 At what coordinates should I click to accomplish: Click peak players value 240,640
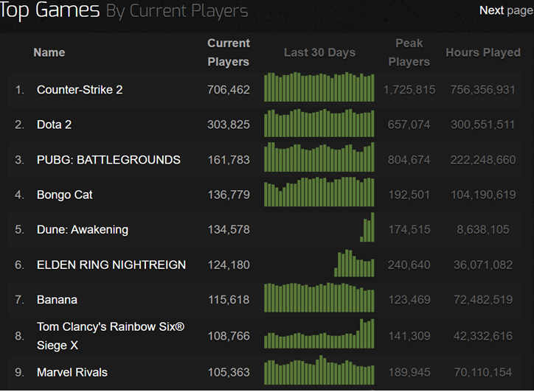pyautogui.click(x=409, y=265)
